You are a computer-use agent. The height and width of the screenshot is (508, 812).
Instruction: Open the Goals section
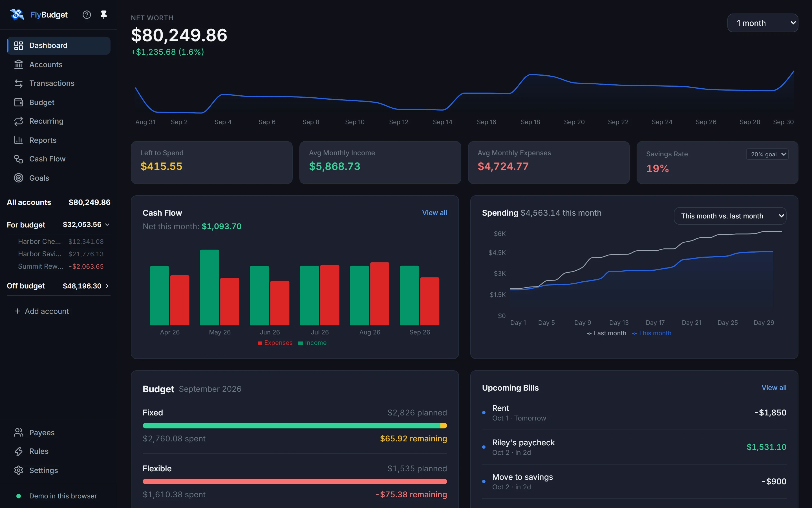coord(59,178)
